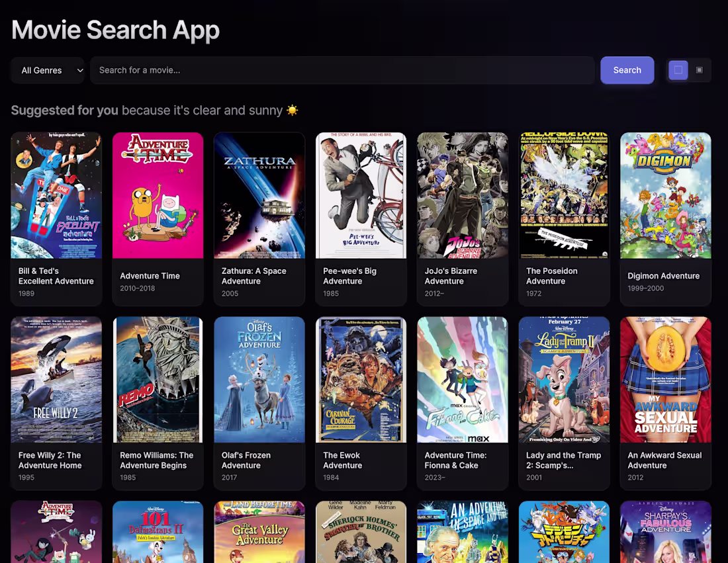Click the year 2005 under Zathura
This screenshot has height=563, width=728.
[x=230, y=294]
